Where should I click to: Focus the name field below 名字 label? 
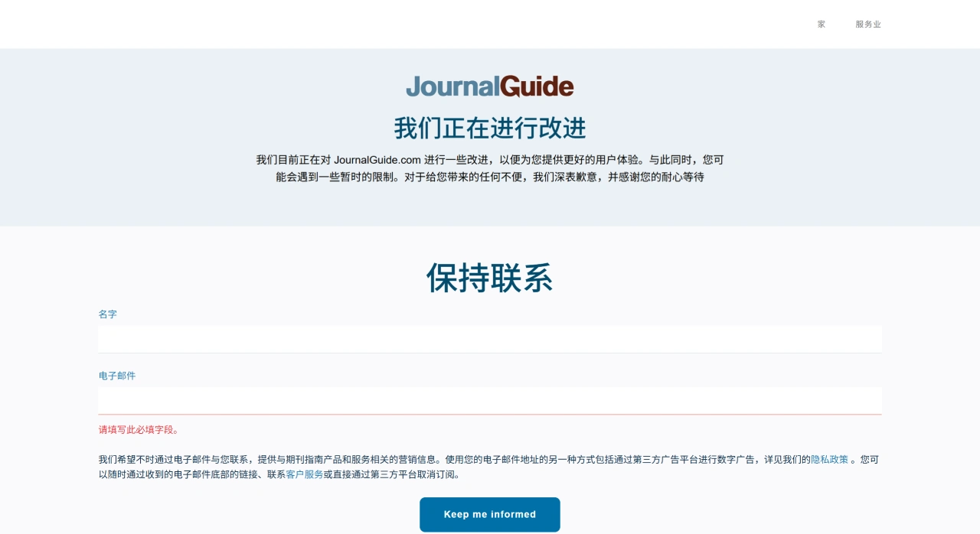click(489, 338)
